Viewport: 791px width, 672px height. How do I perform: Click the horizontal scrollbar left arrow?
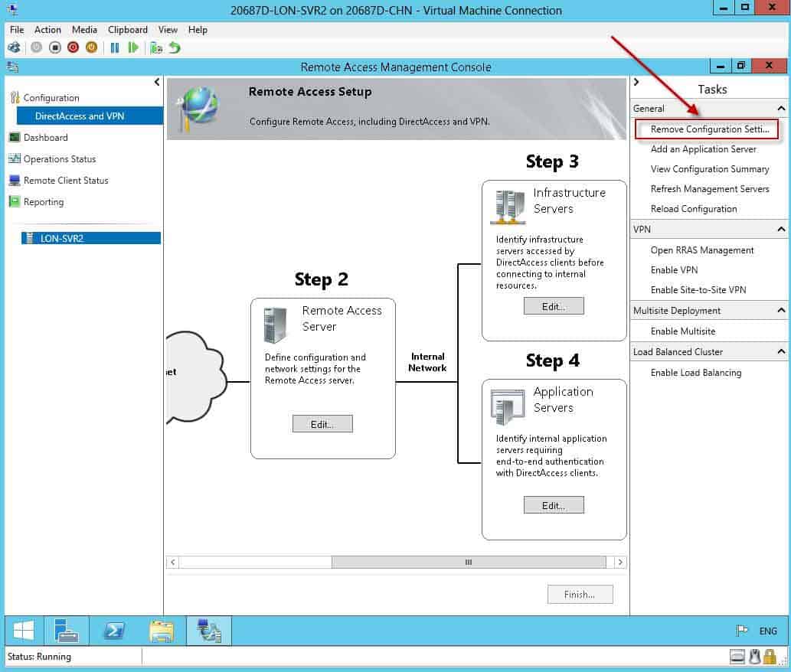(173, 562)
